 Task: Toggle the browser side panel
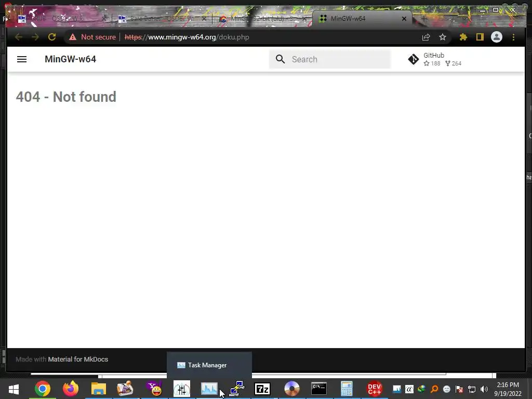(480, 37)
